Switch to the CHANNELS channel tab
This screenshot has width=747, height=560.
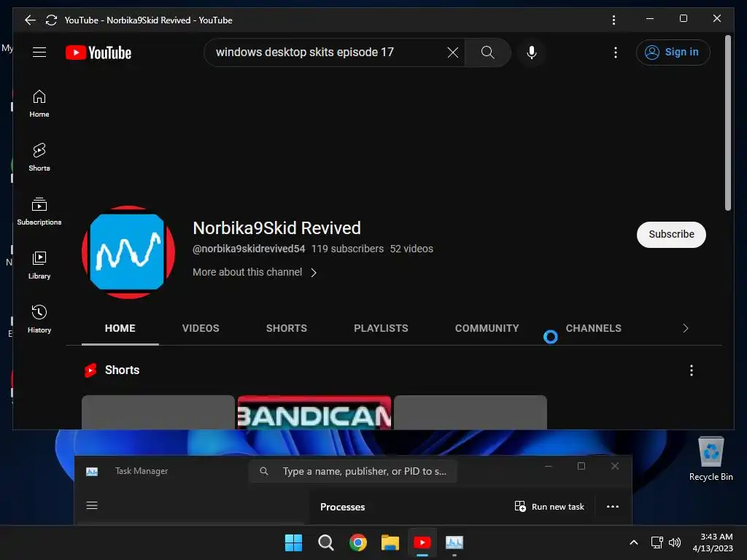pos(594,328)
